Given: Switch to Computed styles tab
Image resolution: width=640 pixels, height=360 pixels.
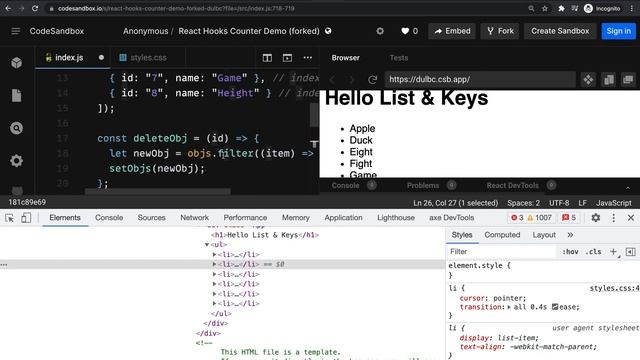Looking at the screenshot, I should pyautogui.click(x=502, y=235).
